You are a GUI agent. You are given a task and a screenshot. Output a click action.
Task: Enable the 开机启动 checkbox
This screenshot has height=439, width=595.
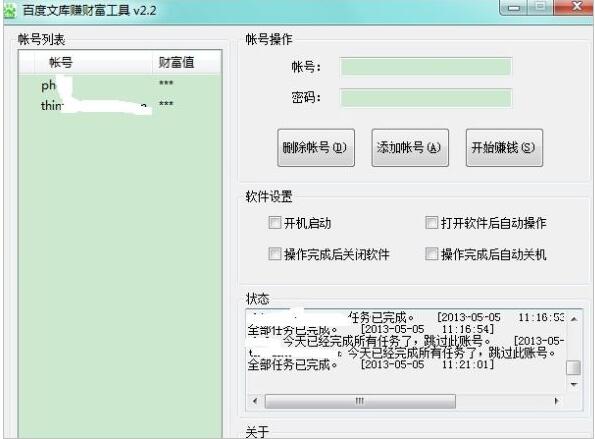pos(275,223)
